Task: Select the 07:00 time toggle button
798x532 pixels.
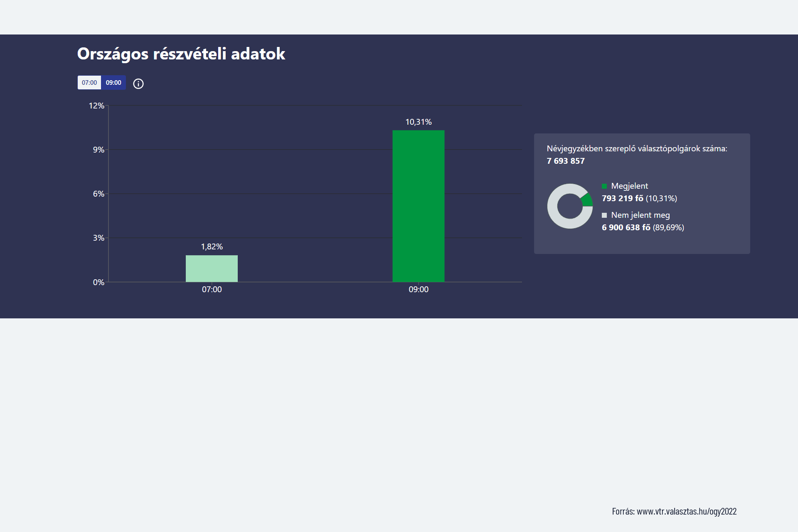Action: (x=89, y=83)
